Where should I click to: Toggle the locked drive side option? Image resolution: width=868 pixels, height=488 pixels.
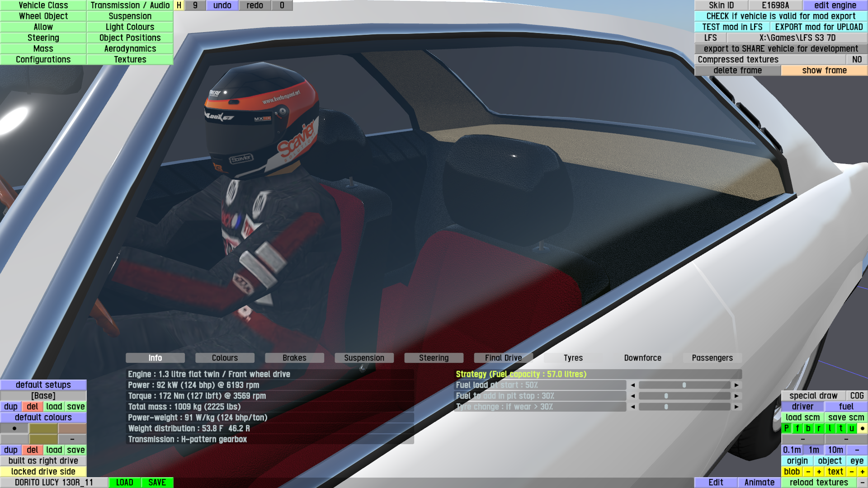point(43,472)
